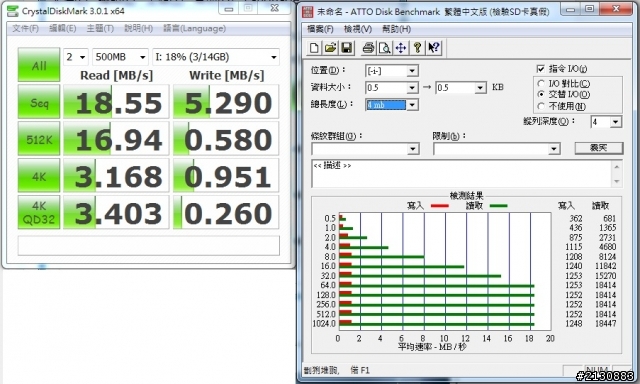
Task: Activate the context help arrow-question icon
Action: [434, 48]
